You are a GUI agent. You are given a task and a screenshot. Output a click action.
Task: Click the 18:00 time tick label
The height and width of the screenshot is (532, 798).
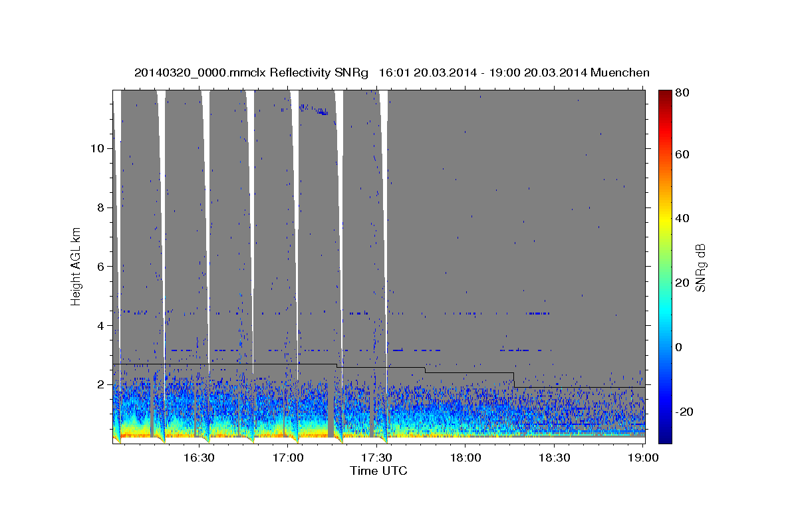click(x=465, y=458)
